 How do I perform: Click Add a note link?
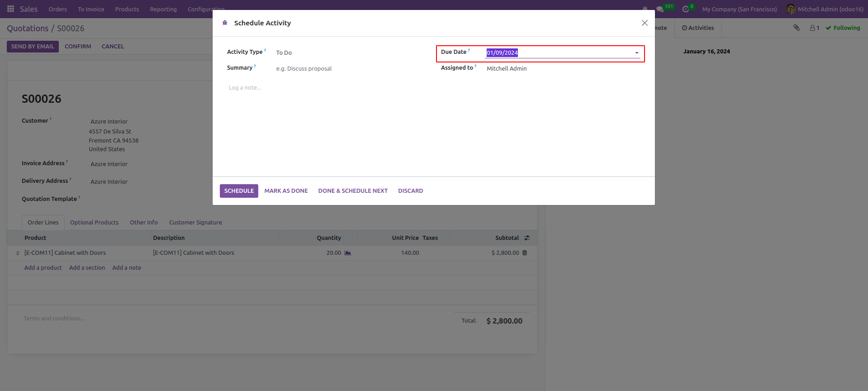(x=127, y=267)
